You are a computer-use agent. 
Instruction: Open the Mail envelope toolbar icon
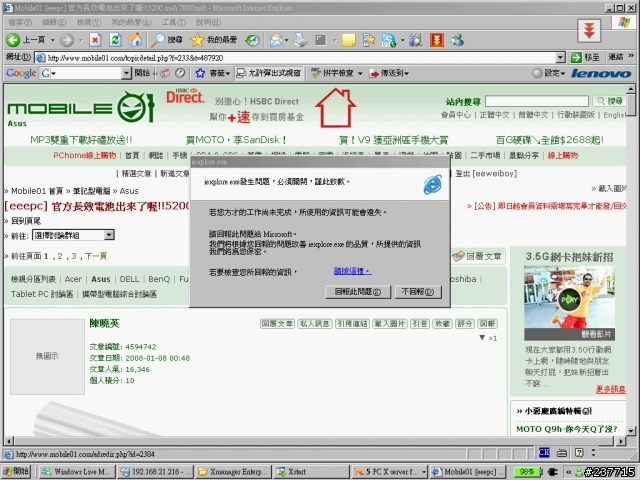[276, 40]
